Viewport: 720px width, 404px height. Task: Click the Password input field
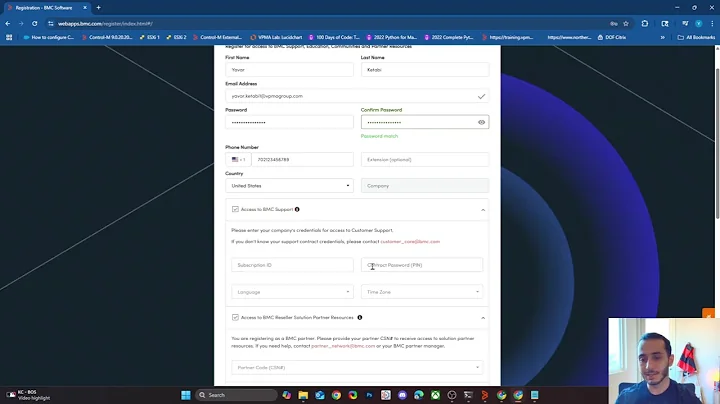289,122
